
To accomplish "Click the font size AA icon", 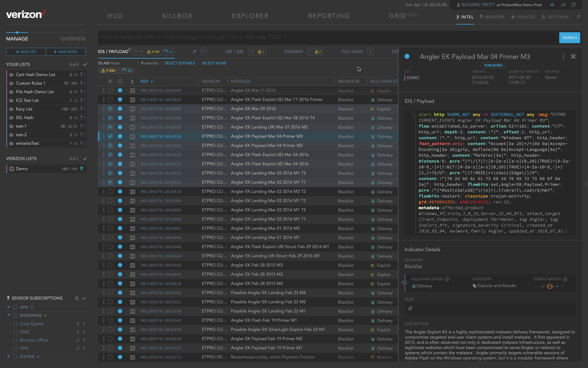I will pos(563,5).
